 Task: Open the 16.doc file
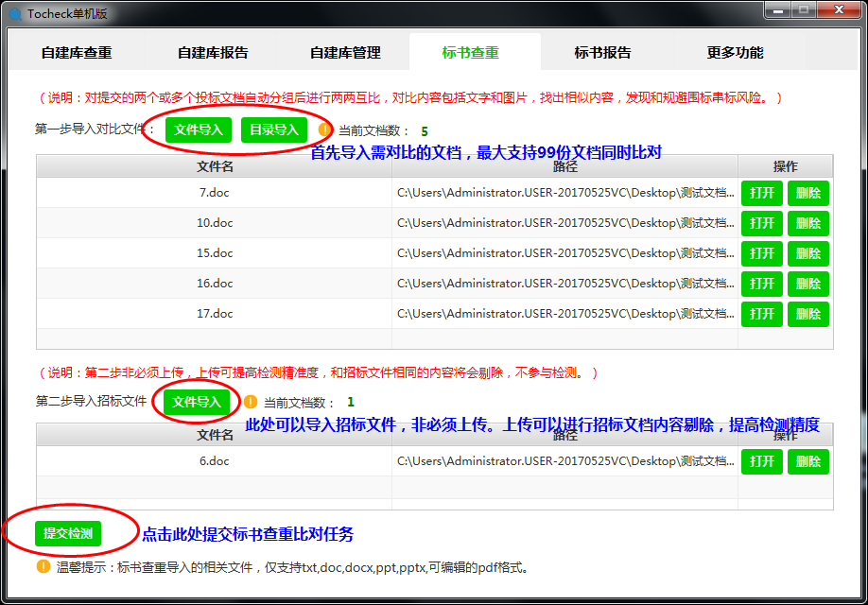click(x=762, y=284)
